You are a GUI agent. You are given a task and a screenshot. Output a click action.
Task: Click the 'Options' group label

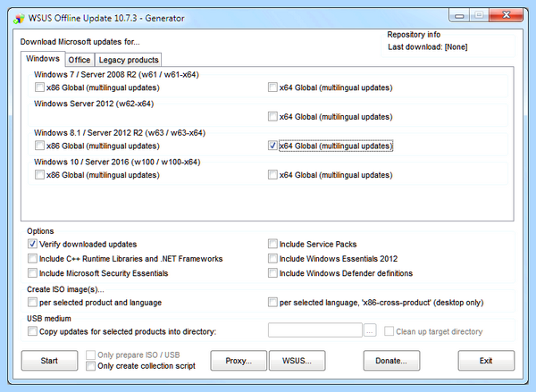[40, 231]
